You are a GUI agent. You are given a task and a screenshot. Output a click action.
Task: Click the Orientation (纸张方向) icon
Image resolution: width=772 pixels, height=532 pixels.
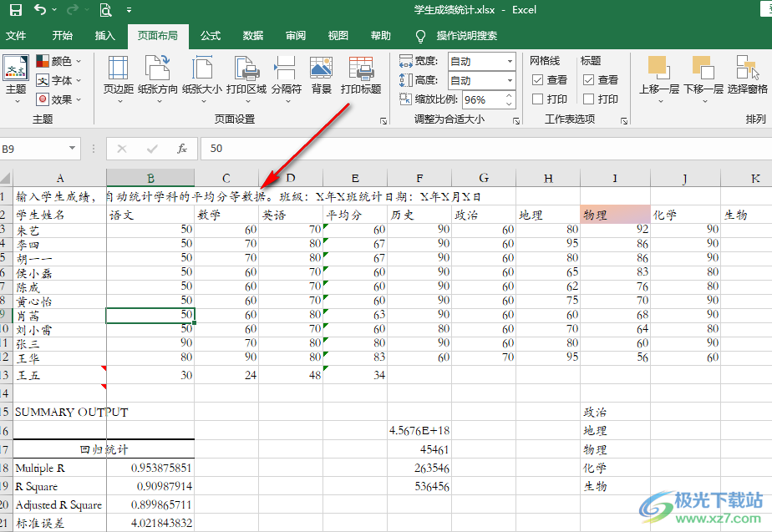coord(158,68)
